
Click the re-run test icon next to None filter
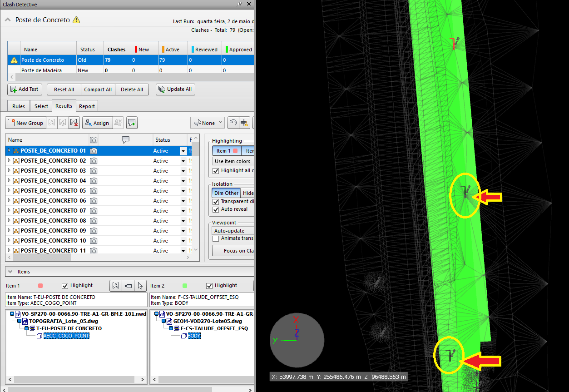coord(233,123)
